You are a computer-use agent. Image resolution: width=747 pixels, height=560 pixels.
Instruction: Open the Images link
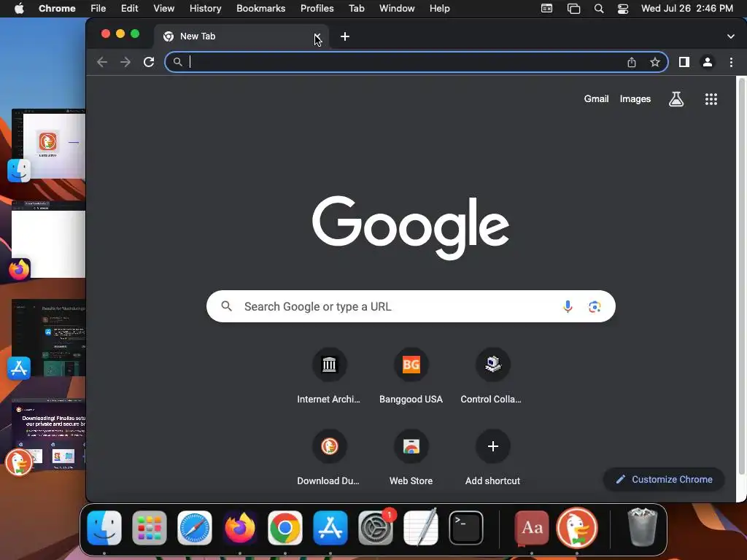pyautogui.click(x=635, y=99)
